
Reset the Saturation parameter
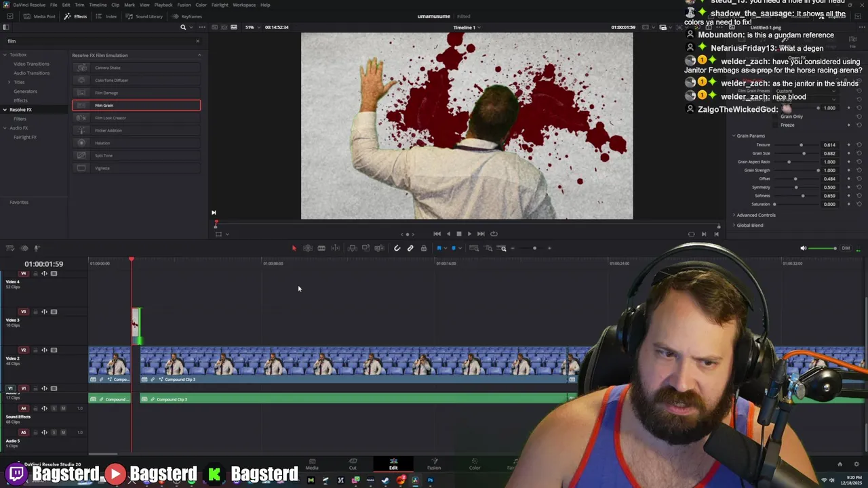pos(859,204)
